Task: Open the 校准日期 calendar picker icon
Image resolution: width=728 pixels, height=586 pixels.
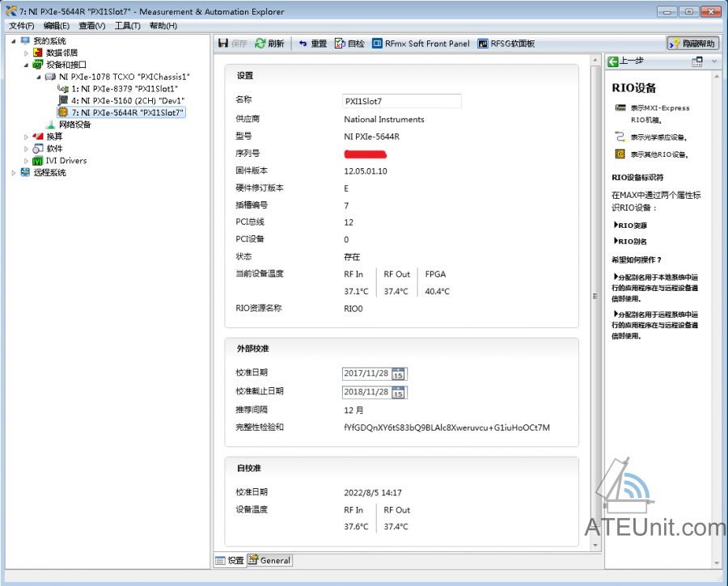Action: coord(399,373)
